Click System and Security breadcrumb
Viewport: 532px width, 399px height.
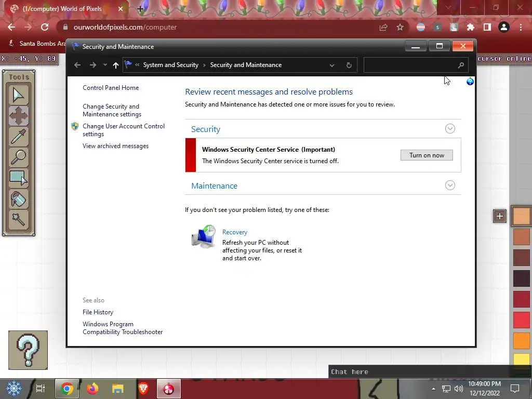[x=170, y=65]
